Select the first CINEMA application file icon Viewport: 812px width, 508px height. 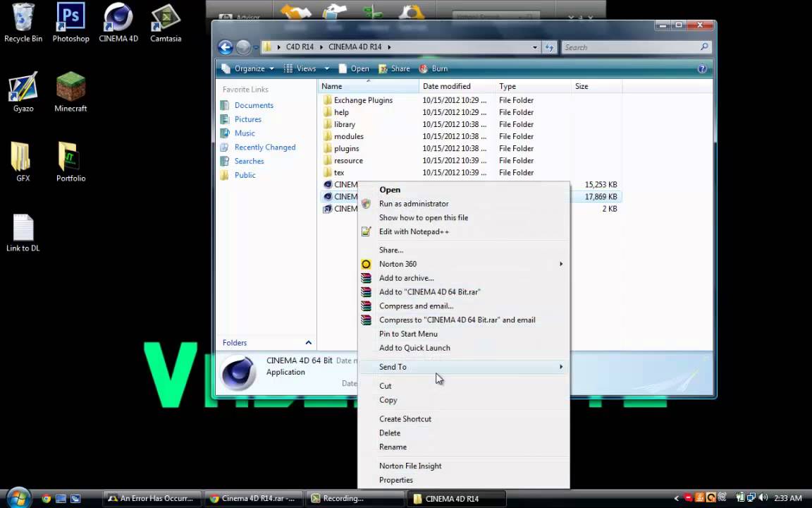point(327,185)
